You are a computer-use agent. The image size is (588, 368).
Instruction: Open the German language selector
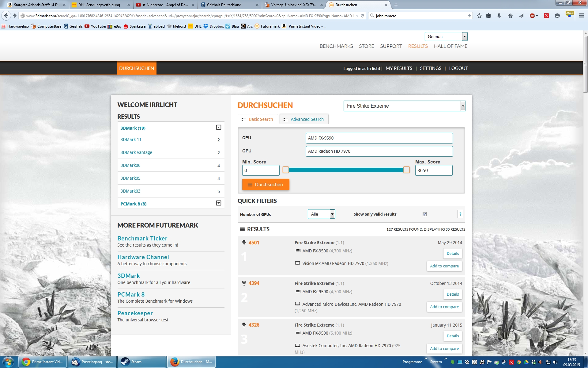[464, 36]
